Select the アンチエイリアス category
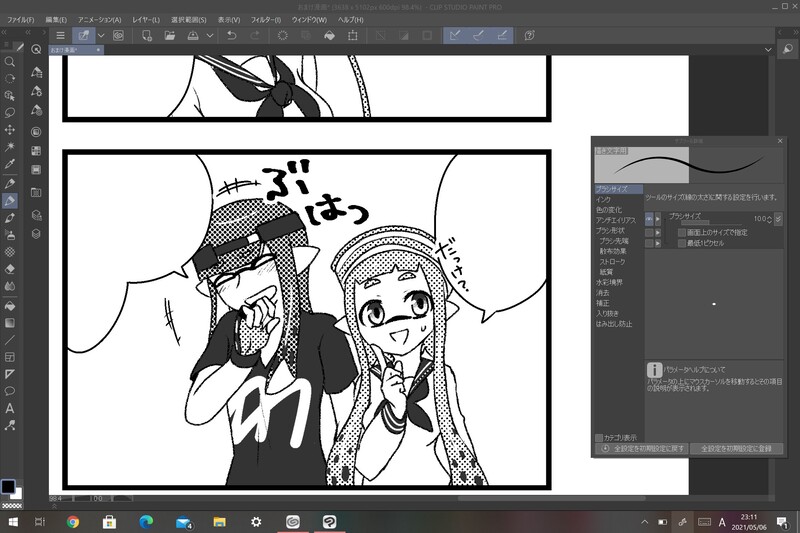This screenshot has height=533, width=800. tap(618, 220)
